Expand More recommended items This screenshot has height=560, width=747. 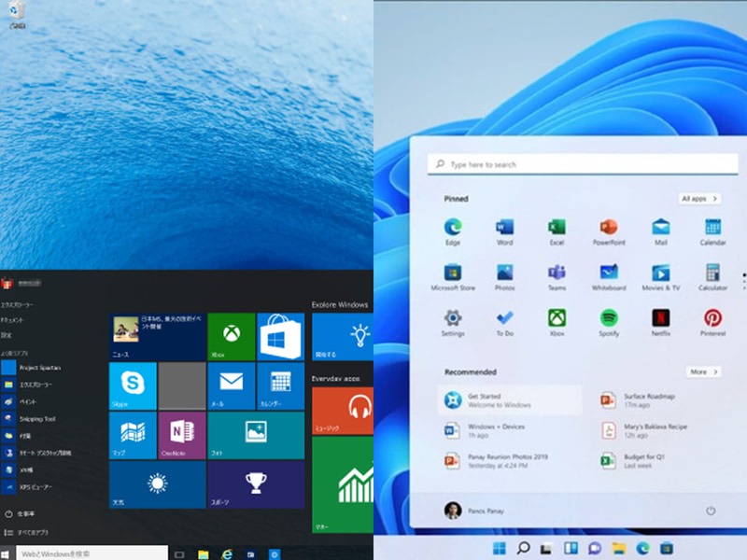[703, 371]
